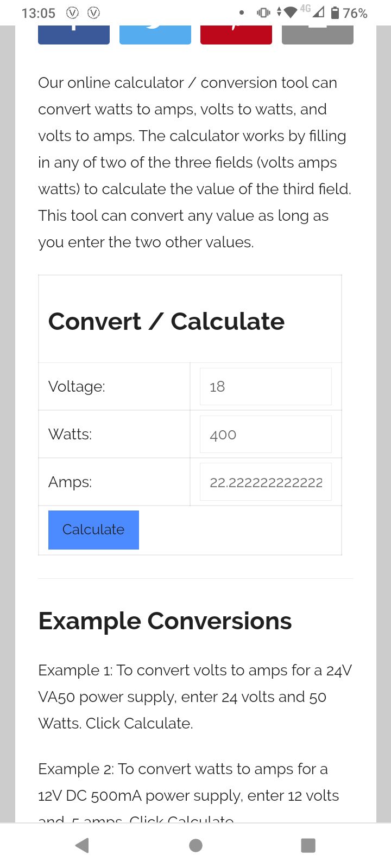Tap the Wi-Fi signal status icon
391x868 pixels.
(x=291, y=12)
